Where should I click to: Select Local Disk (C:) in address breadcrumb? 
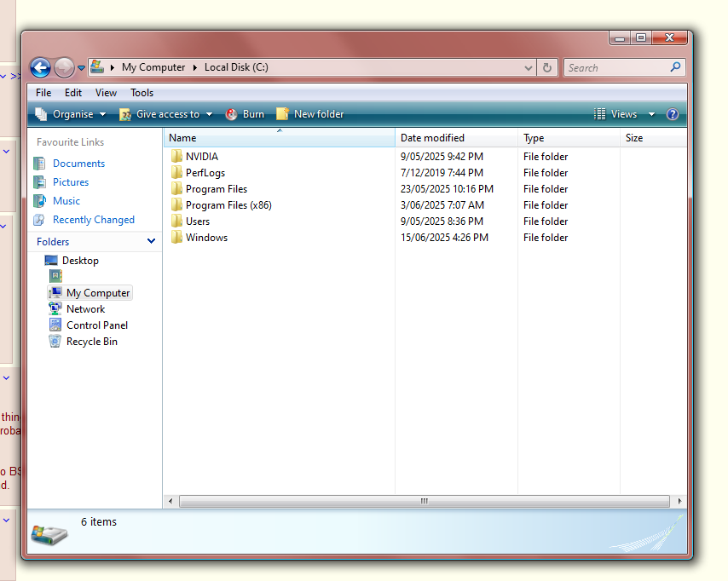click(236, 67)
